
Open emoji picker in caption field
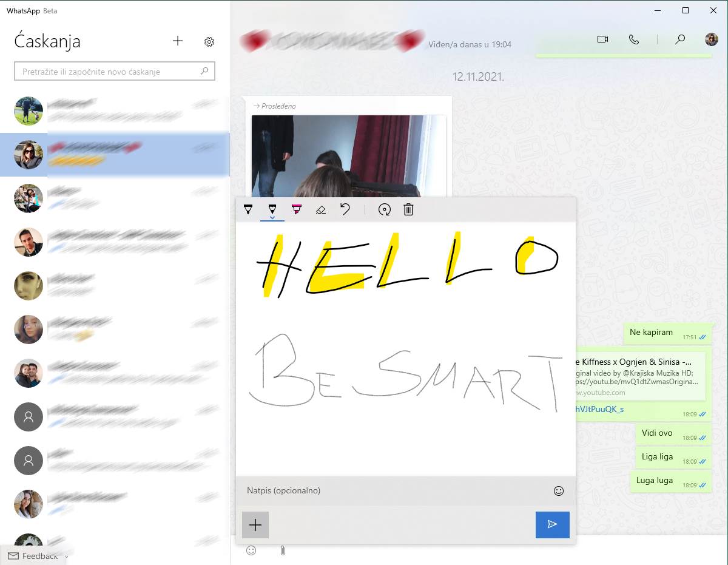[559, 491]
